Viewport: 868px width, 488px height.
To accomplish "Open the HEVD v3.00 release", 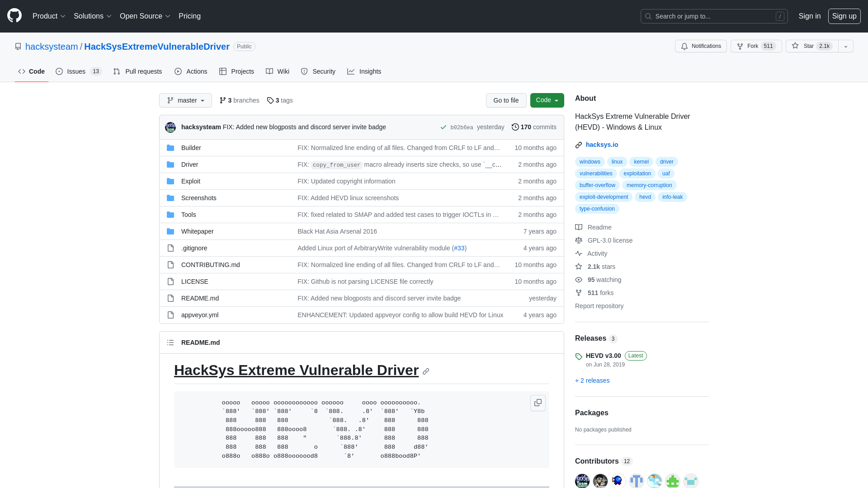I will pos(603,356).
